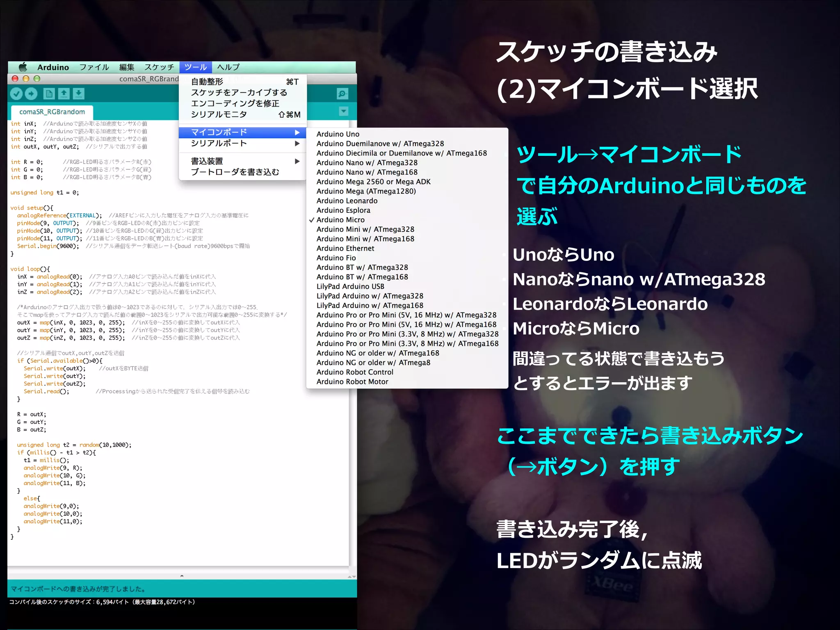This screenshot has width=840, height=630.
Task: Click the Upload (arrow) toolbar icon
Action: [31, 94]
